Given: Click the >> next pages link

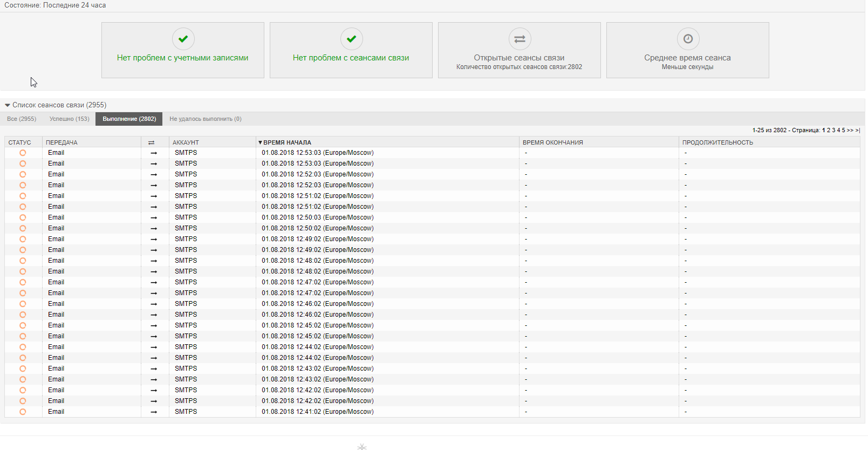Looking at the screenshot, I should pos(850,130).
